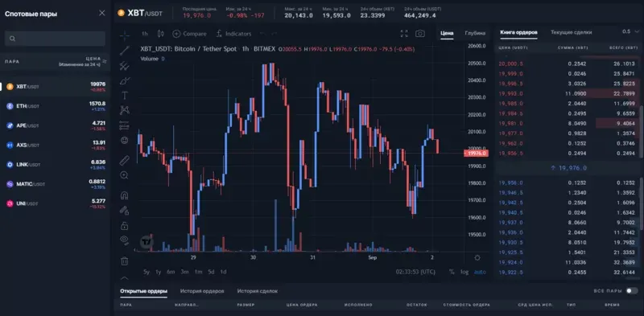Open the 1h interval selector
Screen dimensions: 644x316
(145, 34)
